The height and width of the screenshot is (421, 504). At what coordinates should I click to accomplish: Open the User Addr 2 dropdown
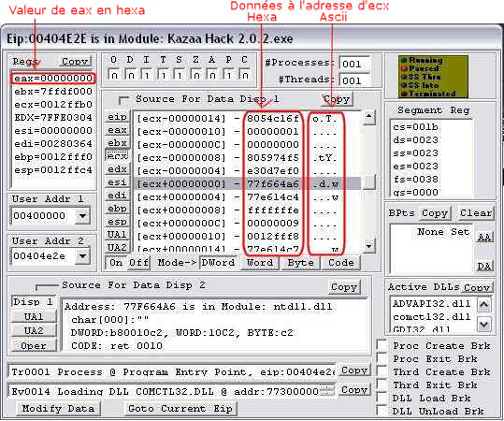point(82,256)
